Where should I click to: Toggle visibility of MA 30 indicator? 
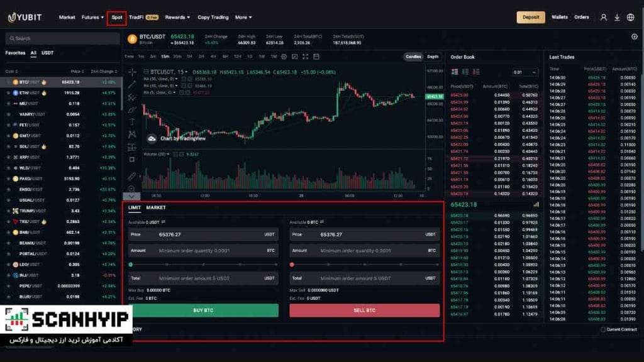point(184,79)
